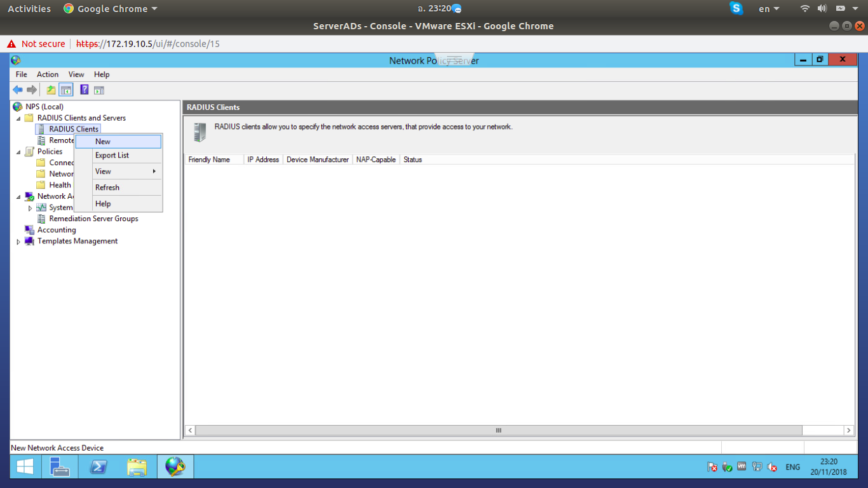Click the Ubuntu top bar clock

(435, 8)
